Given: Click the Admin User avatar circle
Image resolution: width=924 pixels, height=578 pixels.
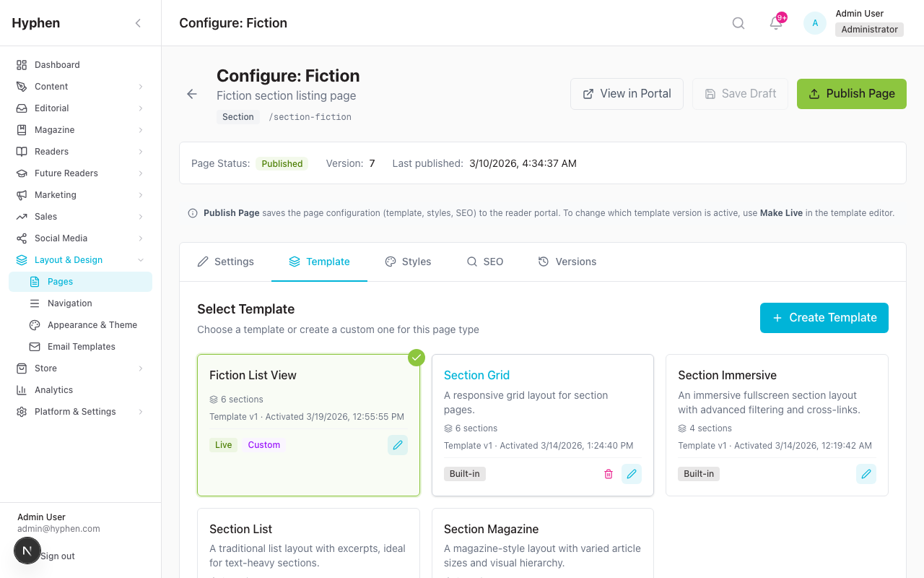Looking at the screenshot, I should (814, 22).
